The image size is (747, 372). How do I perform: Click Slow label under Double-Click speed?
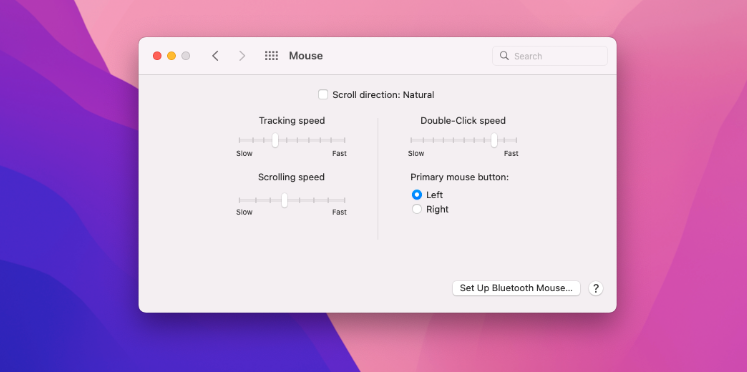[x=416, y=153]
